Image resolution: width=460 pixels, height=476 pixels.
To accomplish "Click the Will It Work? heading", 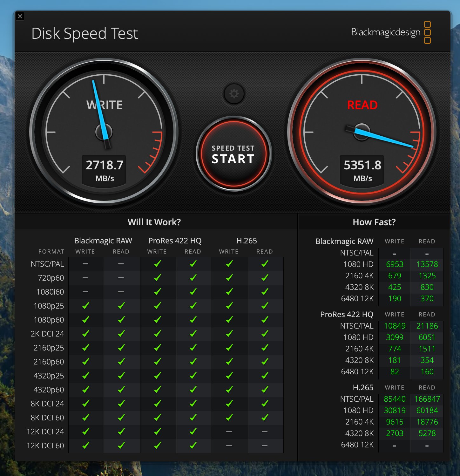I will [x=154, y=222].
